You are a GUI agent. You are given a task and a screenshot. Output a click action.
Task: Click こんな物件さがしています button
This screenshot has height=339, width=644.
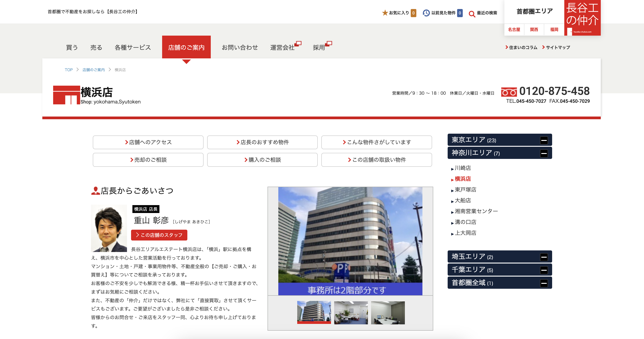point(376,142)
